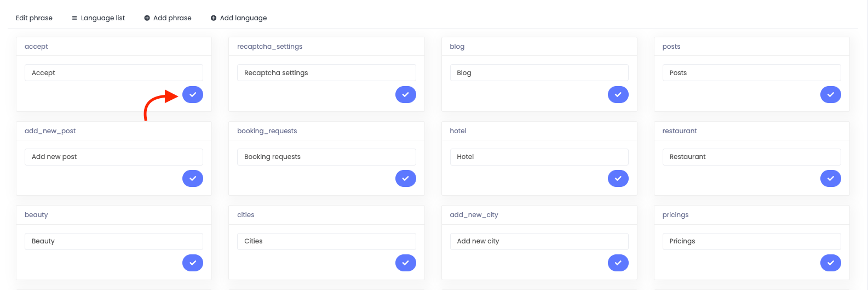Image resolution: width=868 pixels, height=290 pixels.
Task: Confirm the recaptcha_settings phrase checkmark
Action: 406,95
